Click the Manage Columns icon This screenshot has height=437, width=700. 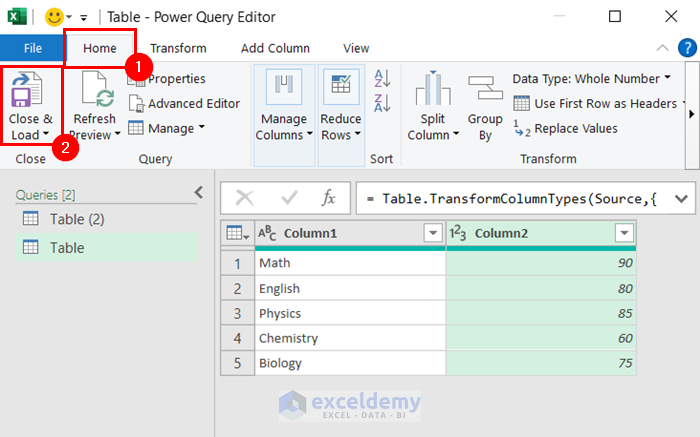(x=284, y=87)
